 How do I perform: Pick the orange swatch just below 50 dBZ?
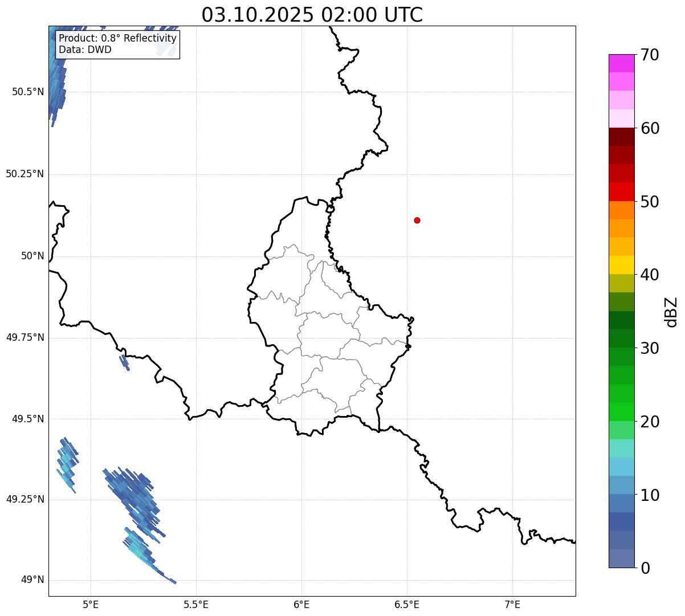pos(621,210)
